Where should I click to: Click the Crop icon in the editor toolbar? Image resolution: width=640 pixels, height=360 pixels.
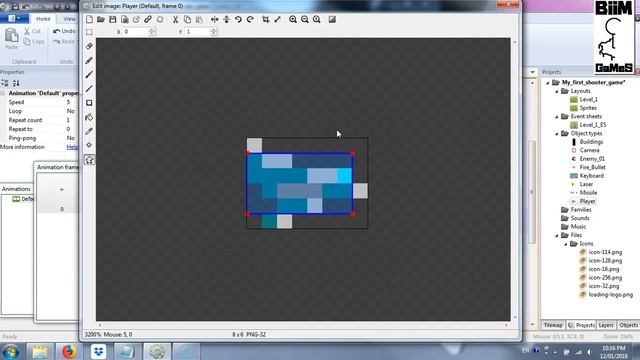[x=265, y=19]
